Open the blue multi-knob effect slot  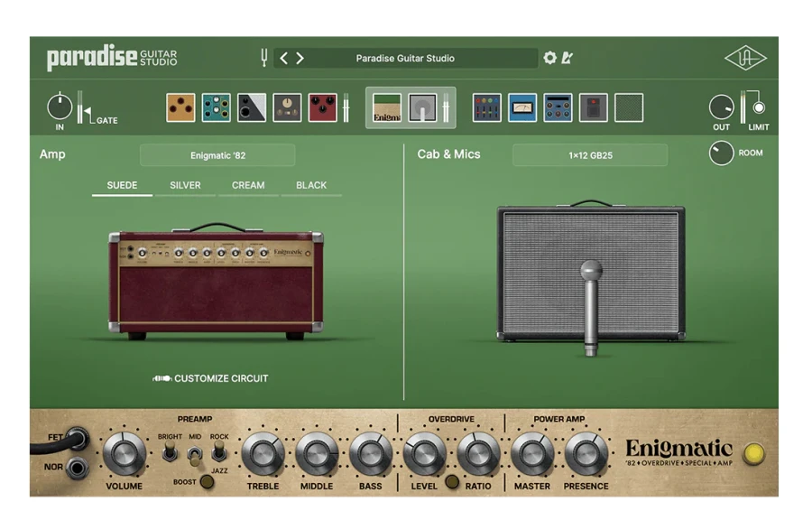558,107
